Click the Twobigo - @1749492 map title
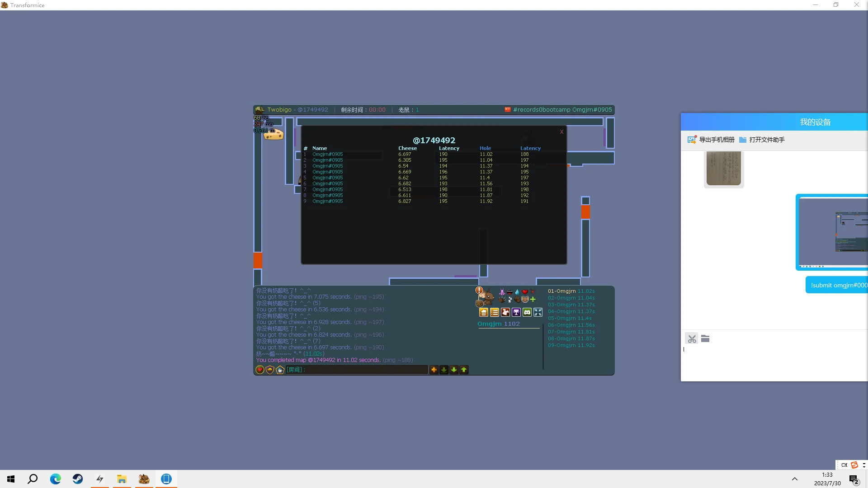The image size is (868, 488). pos(297,109)
